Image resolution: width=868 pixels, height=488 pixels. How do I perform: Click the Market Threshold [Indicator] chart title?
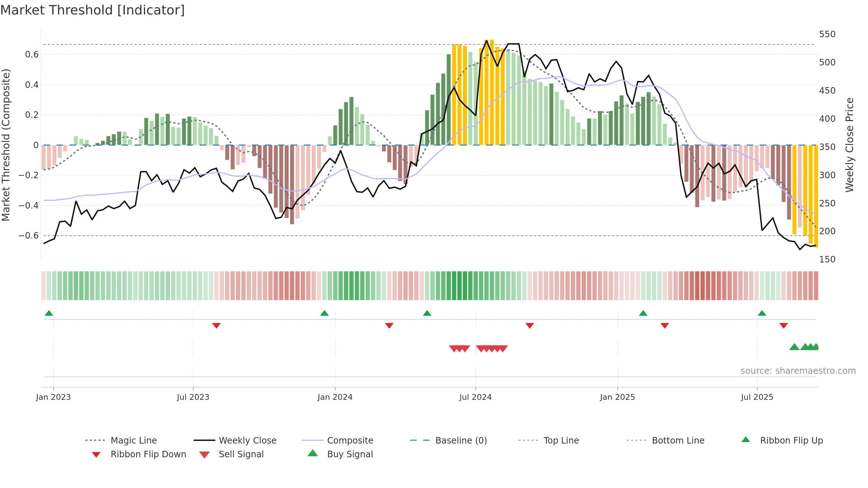(x=93, y=10)
